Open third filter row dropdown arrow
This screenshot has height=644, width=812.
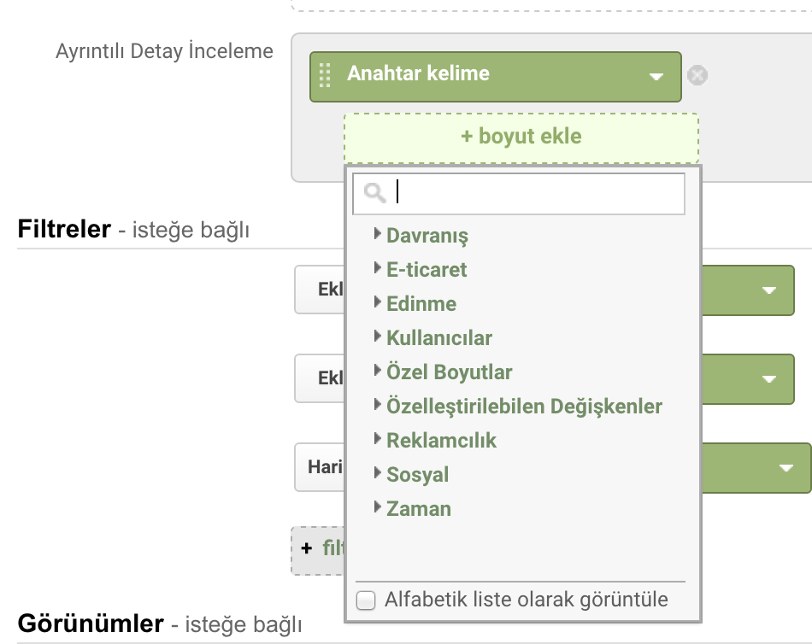coord(786,467)
